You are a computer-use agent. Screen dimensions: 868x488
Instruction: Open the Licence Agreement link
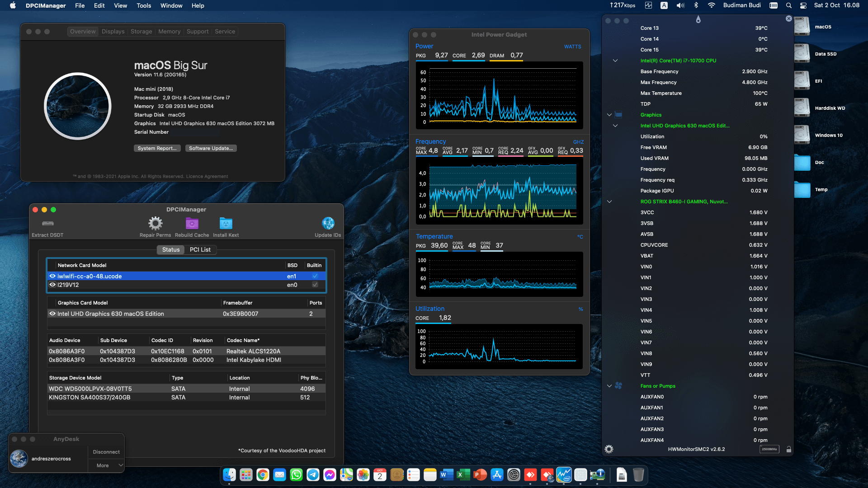tap(207, 177)
